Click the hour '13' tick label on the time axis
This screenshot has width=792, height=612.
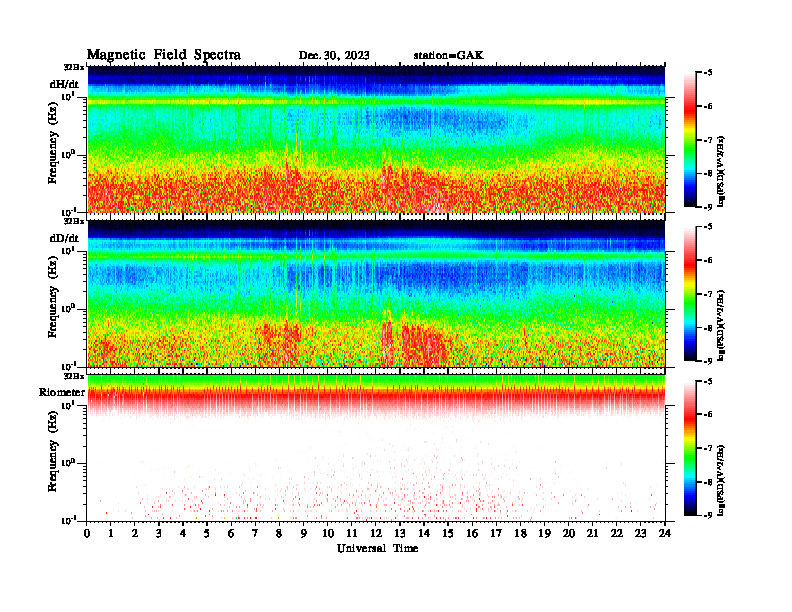point(400,534)
